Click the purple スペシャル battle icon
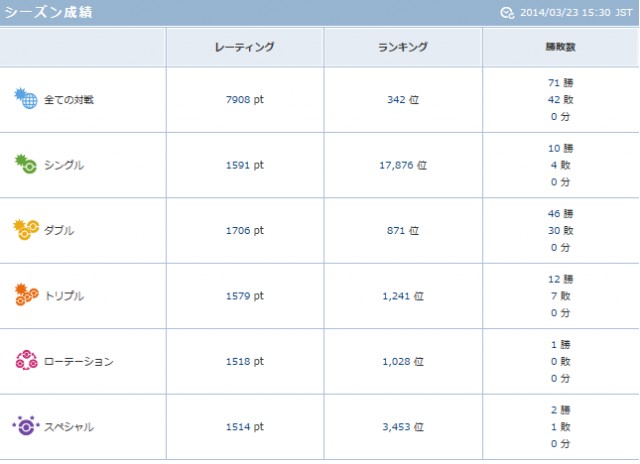This screenshot has width=640, height=464. point(26,426)
